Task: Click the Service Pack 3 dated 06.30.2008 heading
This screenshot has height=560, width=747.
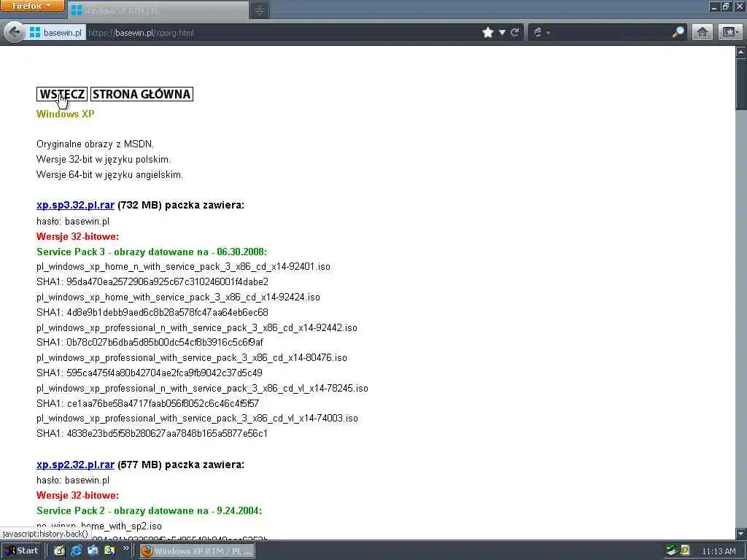Action: (x=152, y=252)
